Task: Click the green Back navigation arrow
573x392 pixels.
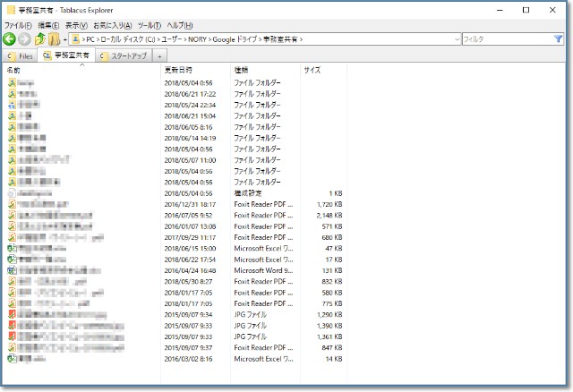Action: click(10, 39)
